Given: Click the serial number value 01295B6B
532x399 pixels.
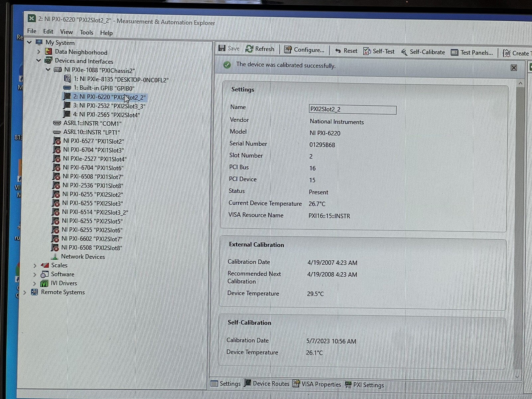Looking at the screenshot, I should [322, 145].
